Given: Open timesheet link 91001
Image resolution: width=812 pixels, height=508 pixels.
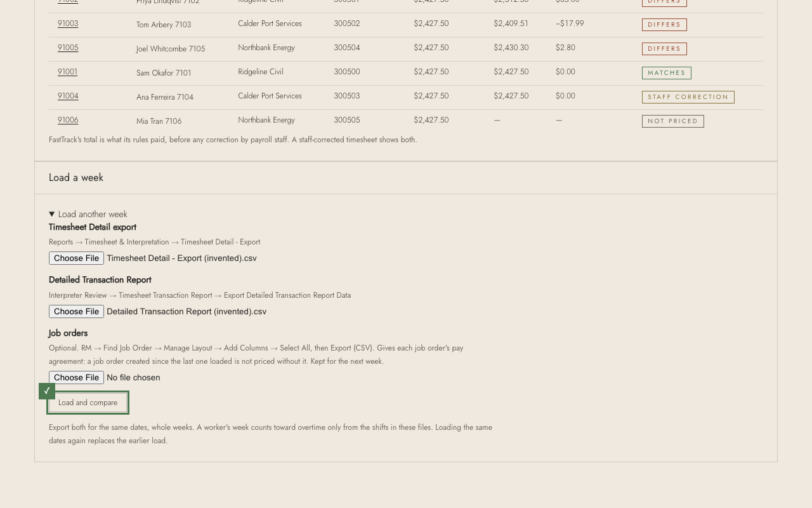Looking at the screenshot, I should pos(67,72).
